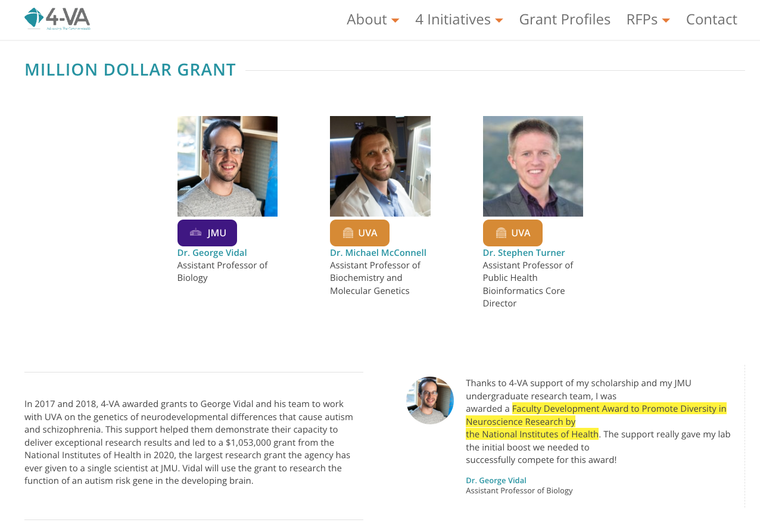
Task: Click the round avatar beside the testimonial
Action: point(430,400)
